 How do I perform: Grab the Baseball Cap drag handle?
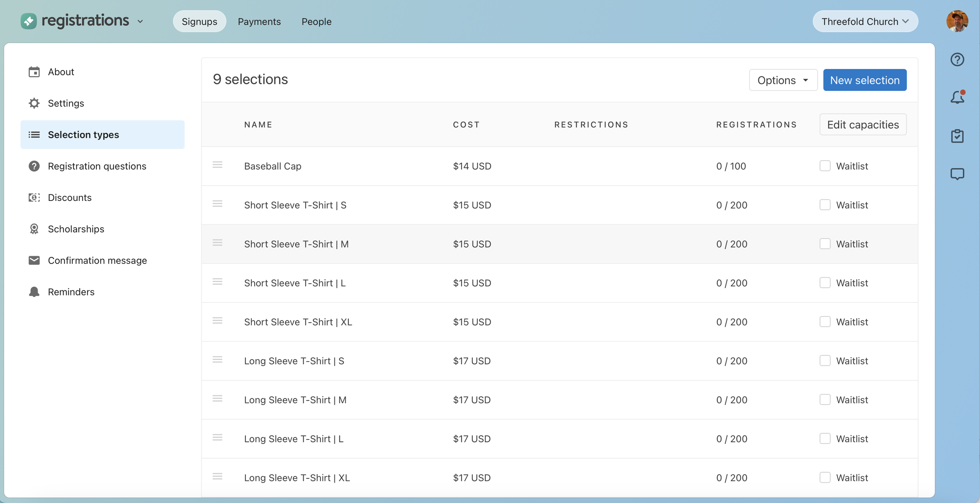coord(217,165)
